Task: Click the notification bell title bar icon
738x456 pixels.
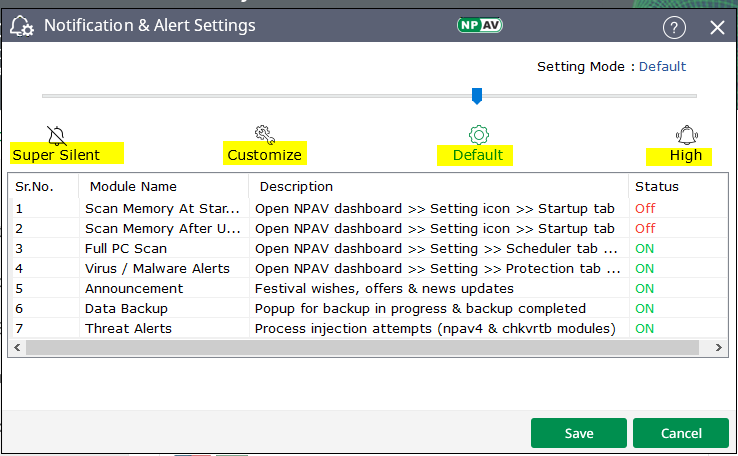Action: coord(22,26)
